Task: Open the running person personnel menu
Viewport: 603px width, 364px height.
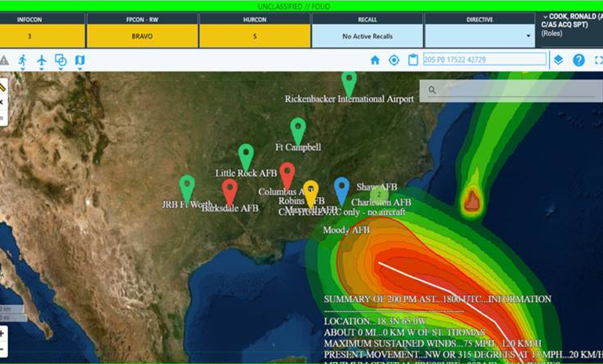Action: (23, 61)
